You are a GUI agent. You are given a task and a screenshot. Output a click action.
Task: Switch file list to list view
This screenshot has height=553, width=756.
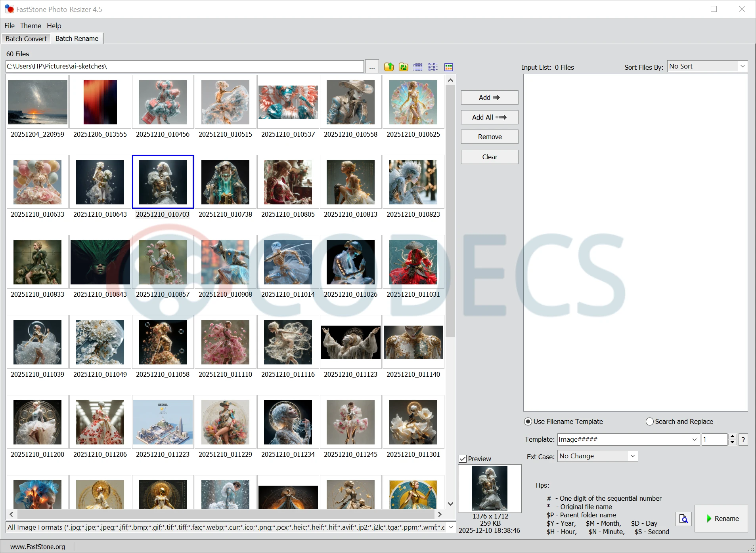pyautogui.click(x=433, y=67)
